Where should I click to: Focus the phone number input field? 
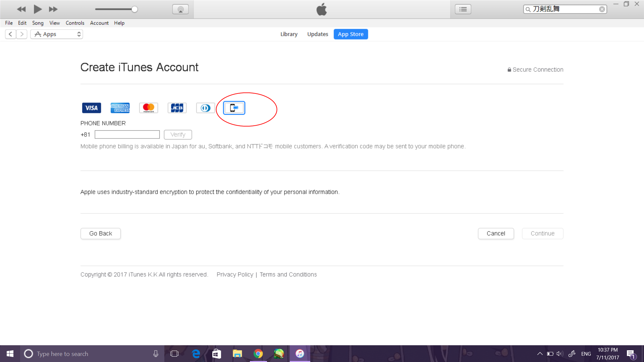click(127, 134)
